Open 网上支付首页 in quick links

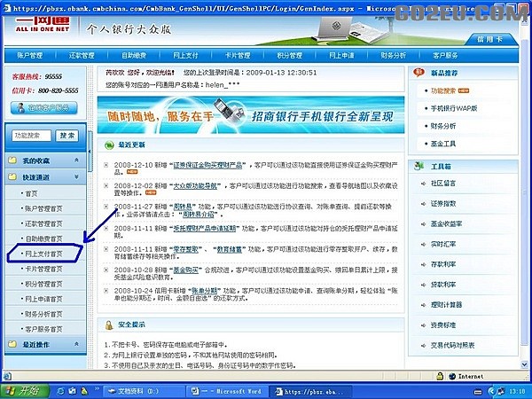pos(44,254)
